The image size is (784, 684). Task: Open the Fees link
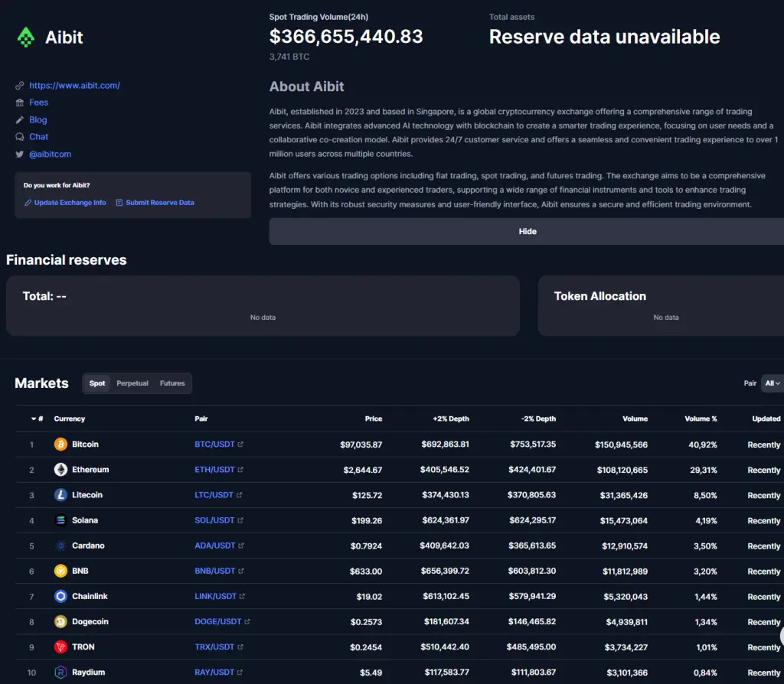click(38, 103)
